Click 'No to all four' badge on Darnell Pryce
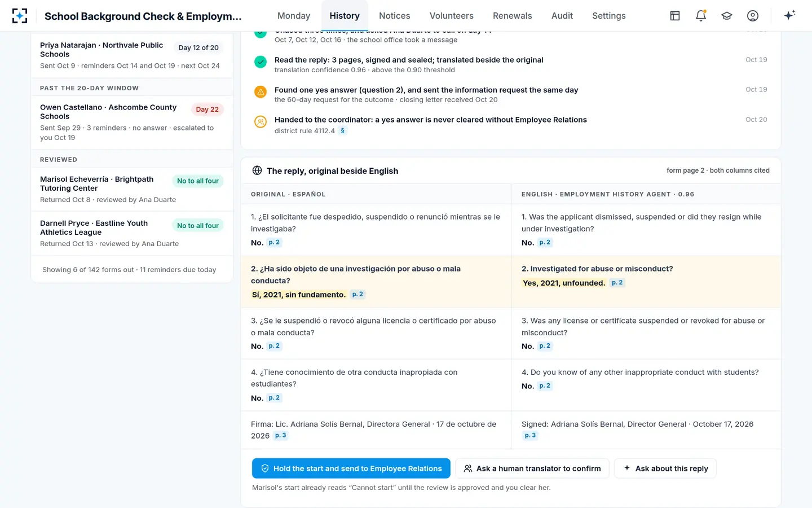 tap(198, 226)
